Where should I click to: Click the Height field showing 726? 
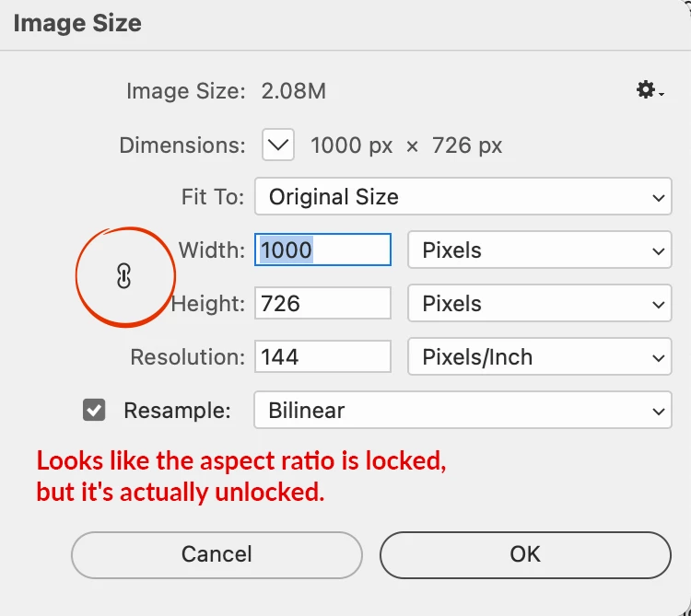(322, 304)
